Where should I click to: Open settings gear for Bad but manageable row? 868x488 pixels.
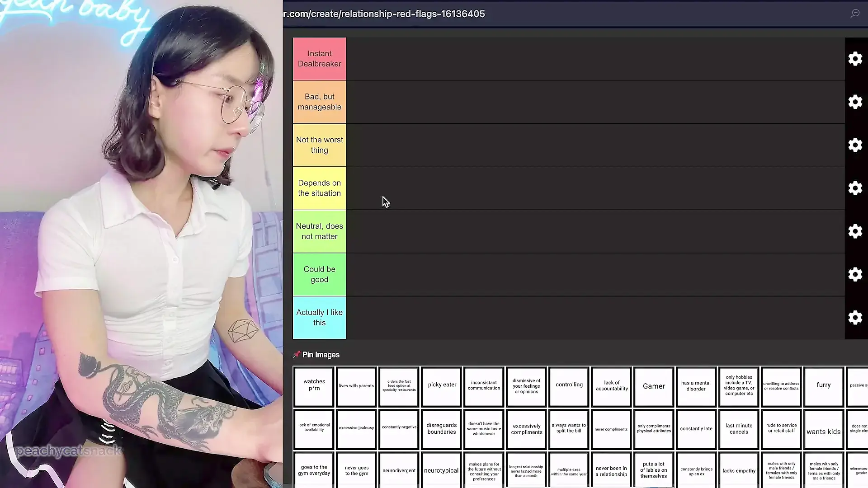pos(855,102)
